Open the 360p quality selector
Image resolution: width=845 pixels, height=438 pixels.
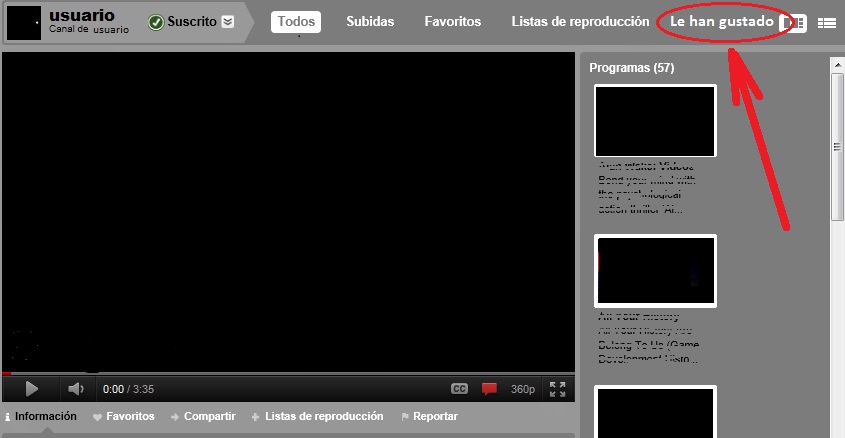coord(523,389)
